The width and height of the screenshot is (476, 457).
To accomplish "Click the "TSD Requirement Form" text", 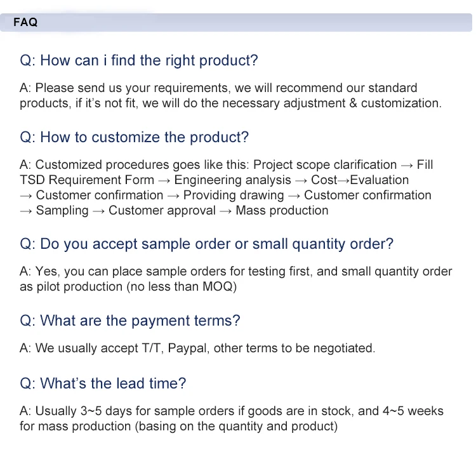I will 86,180.
